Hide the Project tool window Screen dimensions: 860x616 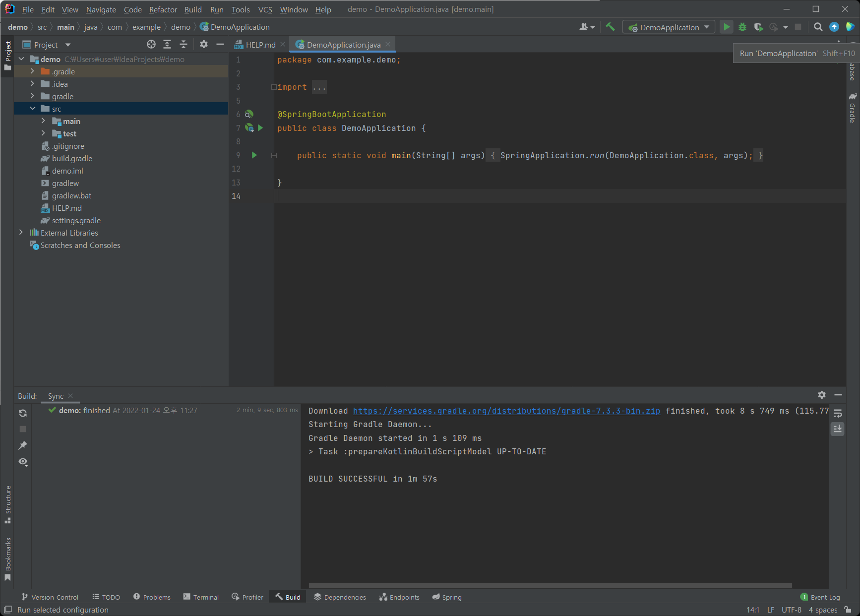[x=220, y=45]
